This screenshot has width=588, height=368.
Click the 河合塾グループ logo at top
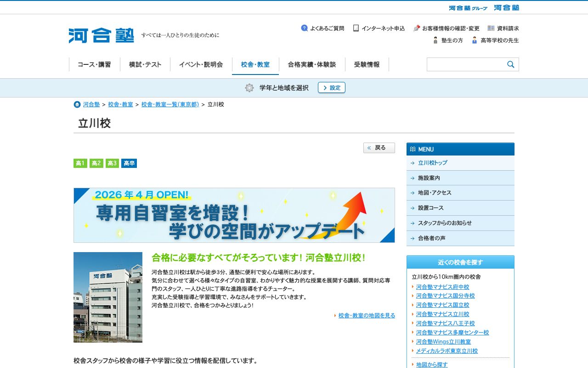pos(468,8)
